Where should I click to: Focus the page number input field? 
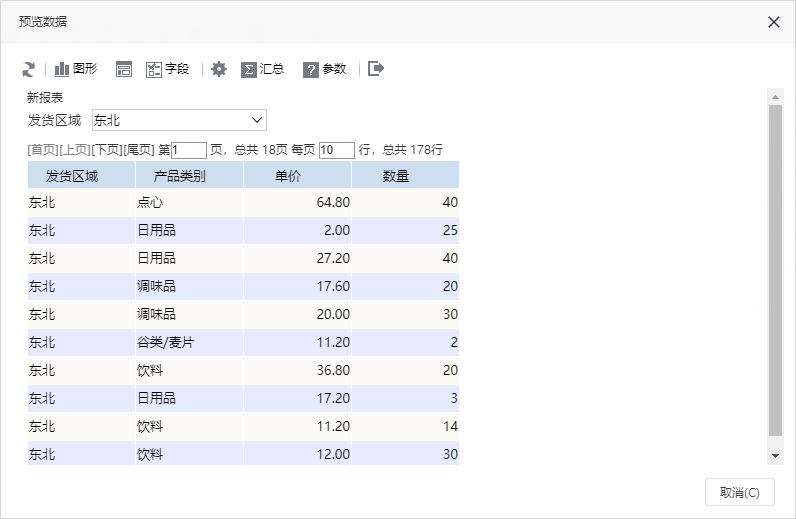click(x=189, y=150)
